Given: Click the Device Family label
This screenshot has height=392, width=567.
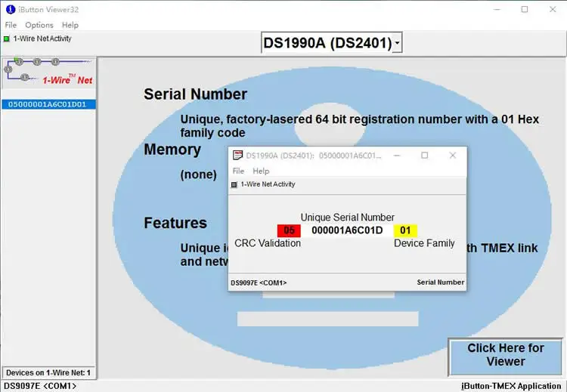Looking at the screenshot, I should (x=424, y=243).
